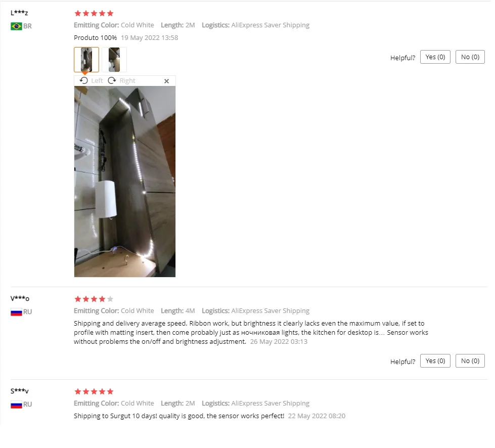Click reviewer name L***z

point(19,13)
